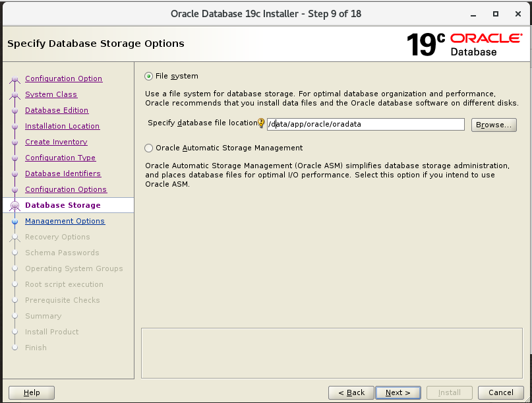The image size is (532, 403).
Task: Open the Database Identifiers step
Action: click(63, 173)
